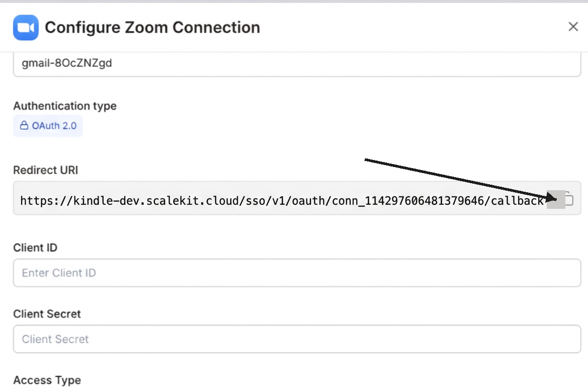Click the 'Client ID' field label
588x391 pixels.
35,248
